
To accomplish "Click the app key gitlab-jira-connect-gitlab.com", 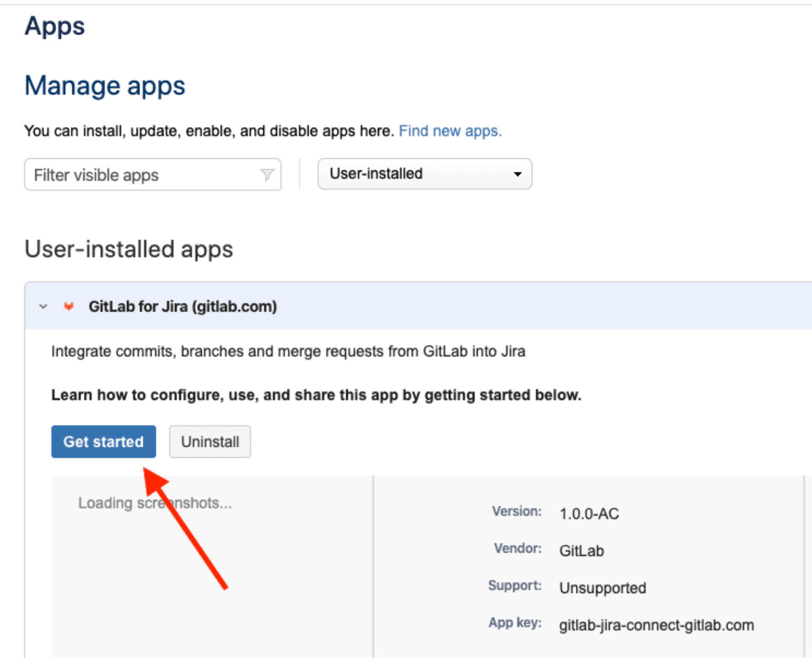I will point(656,625).
